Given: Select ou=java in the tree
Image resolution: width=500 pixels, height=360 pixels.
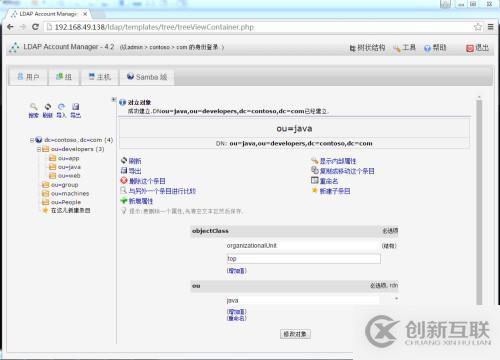Looking at the screenshot, I should tap(69, 167).
